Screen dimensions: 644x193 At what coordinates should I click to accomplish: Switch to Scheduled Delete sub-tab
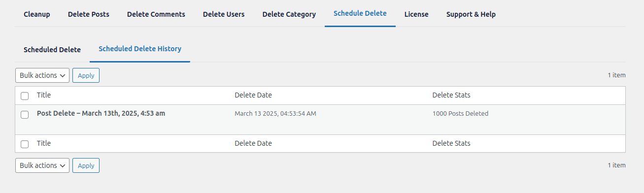52,50
